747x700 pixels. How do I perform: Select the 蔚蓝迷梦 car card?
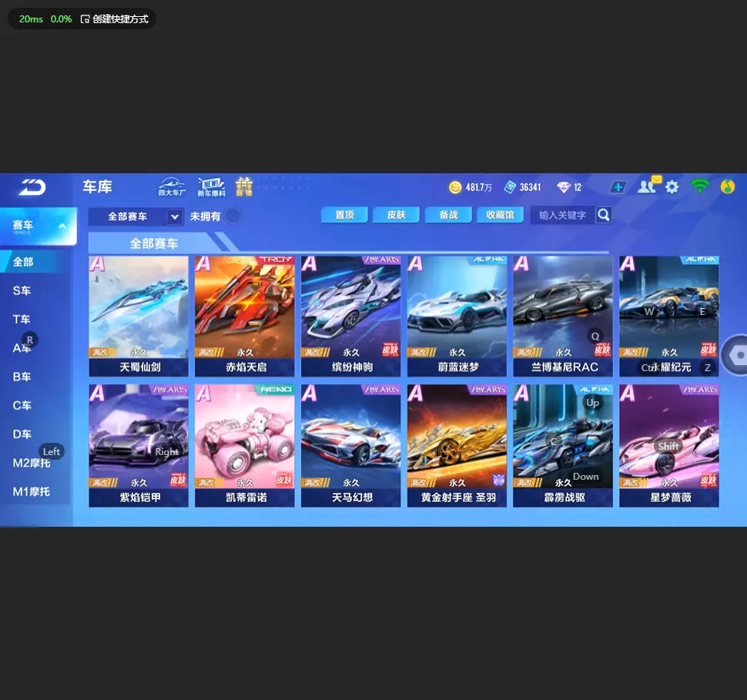coord(457,317)
